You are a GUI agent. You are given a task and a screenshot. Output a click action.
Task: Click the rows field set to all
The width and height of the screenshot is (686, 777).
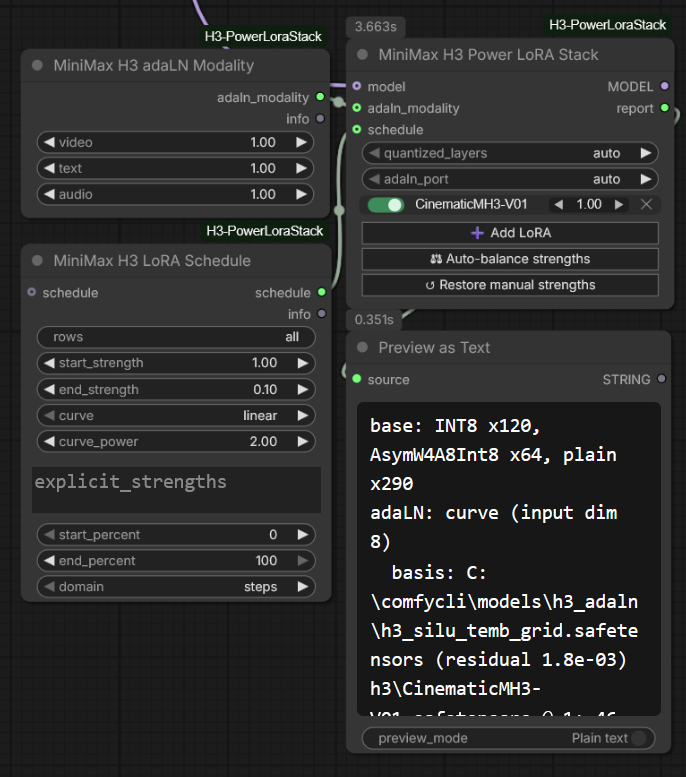click(x=176, y=337)
